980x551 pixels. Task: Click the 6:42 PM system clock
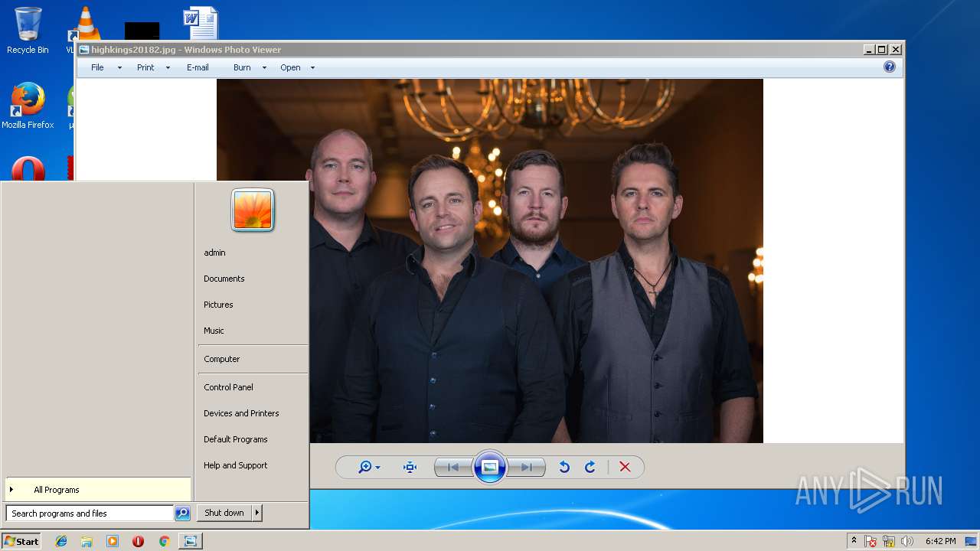tap(940, 541)
